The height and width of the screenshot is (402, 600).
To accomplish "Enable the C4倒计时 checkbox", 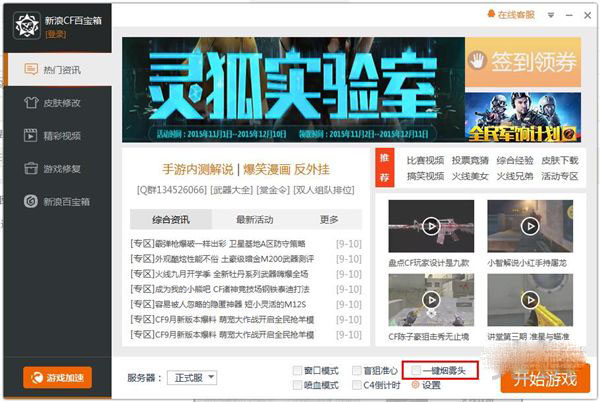I will tap(357, 385).
